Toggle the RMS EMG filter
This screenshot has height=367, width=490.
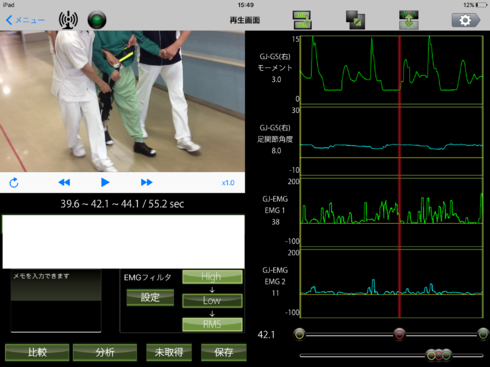click(212, 324)
